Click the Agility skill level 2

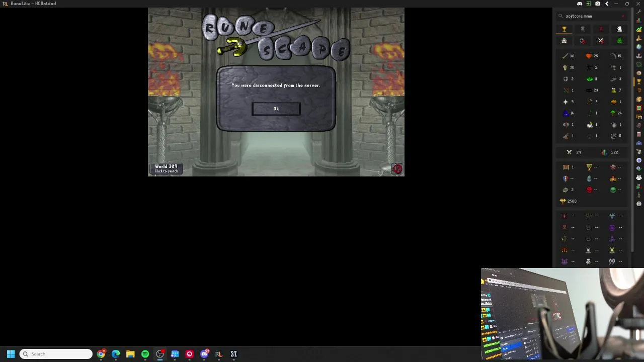(592, 67)
